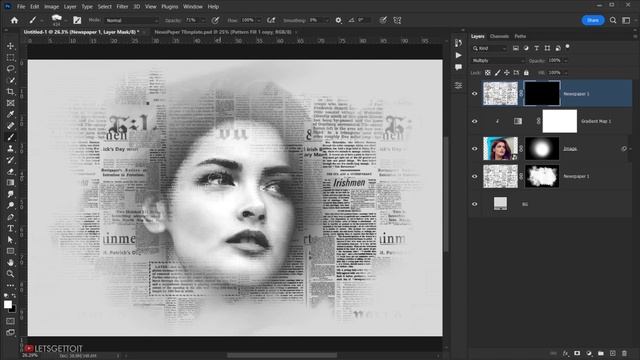Delete layer with trash icon
The image size is (640, 360).
(624, 353)
